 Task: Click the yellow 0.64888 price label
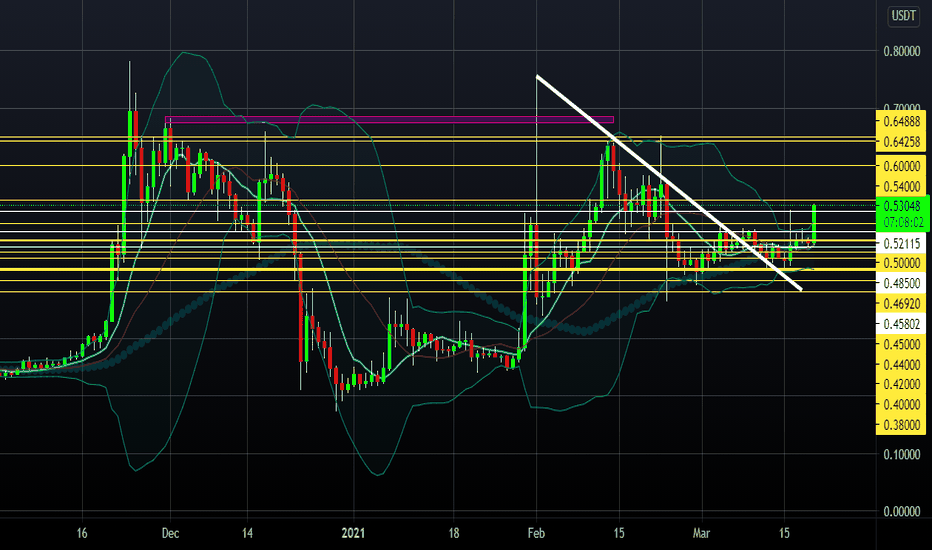901,121
